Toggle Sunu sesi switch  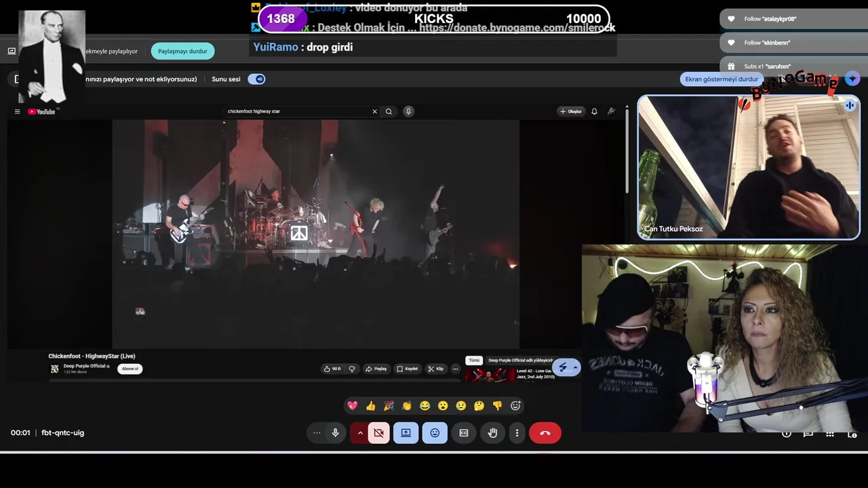pos(256,79)
